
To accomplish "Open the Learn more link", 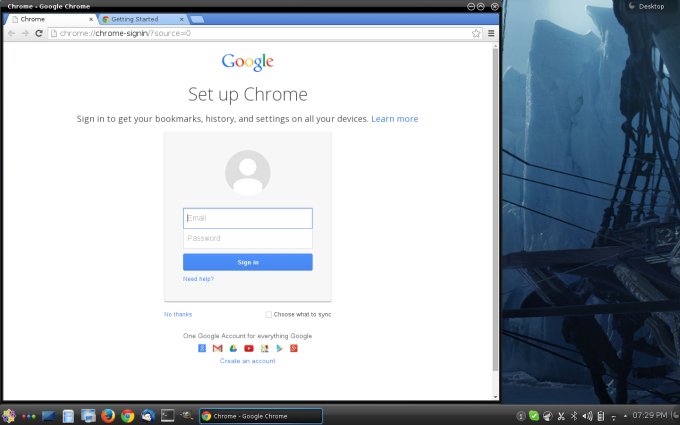I will (395, 119).
